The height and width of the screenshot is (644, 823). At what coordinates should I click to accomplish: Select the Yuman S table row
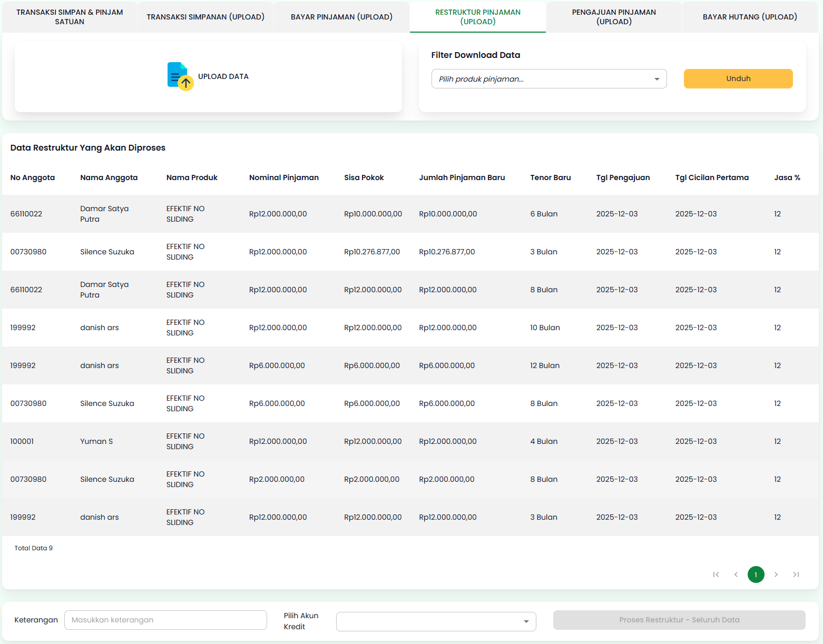pos(410,441)
